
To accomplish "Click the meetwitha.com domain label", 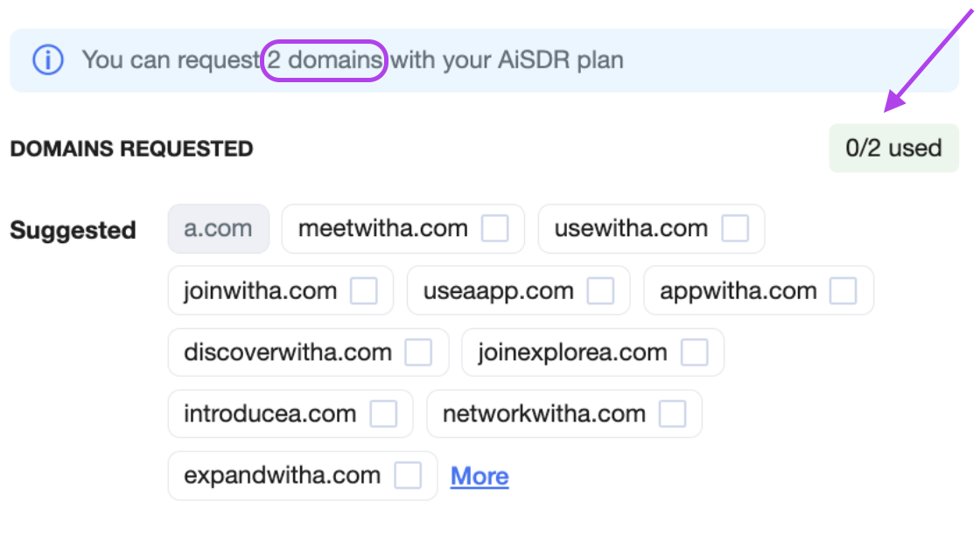I will [x=382, y=228].
